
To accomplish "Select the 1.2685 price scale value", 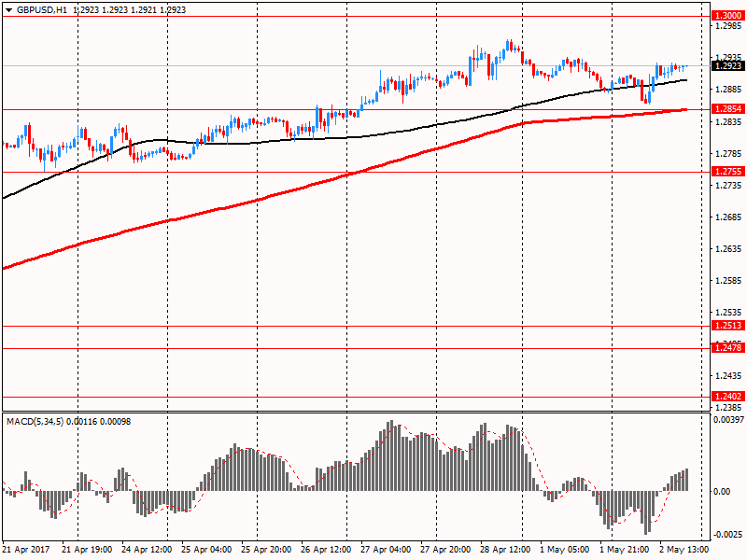I will (729, 217).
